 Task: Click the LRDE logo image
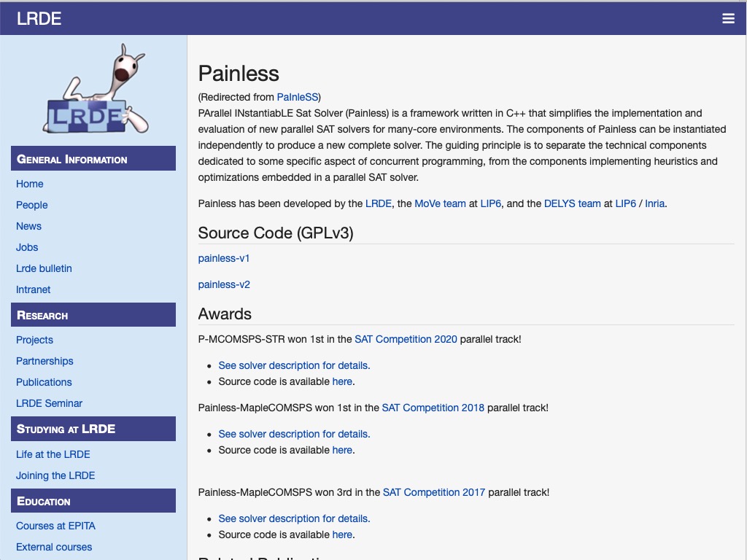click(x=93, y=87)
